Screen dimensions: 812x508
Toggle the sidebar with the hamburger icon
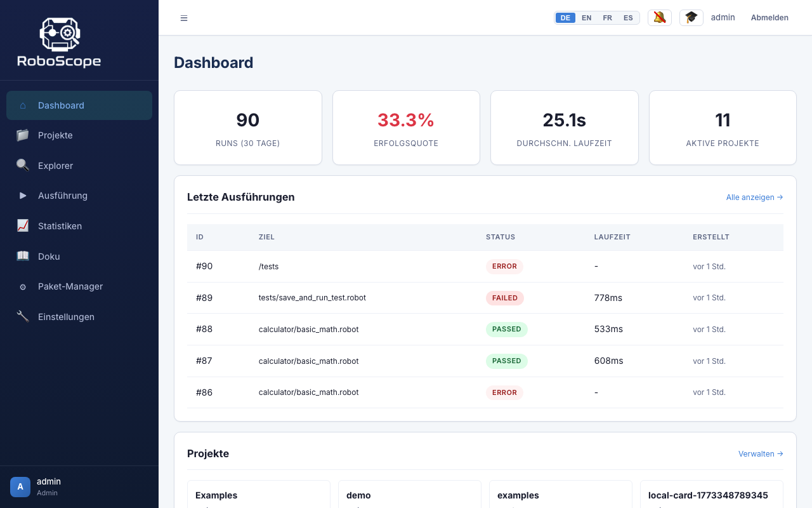click(x=184, y=18)
